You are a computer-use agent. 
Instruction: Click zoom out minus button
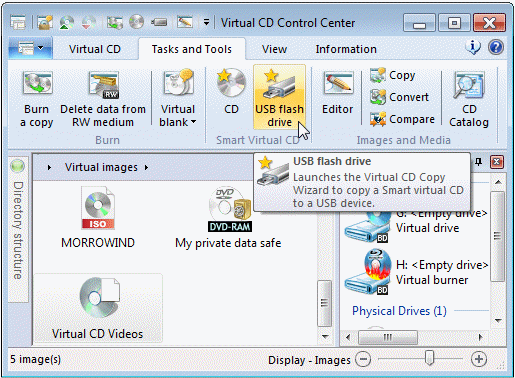(x=363, y=359)
